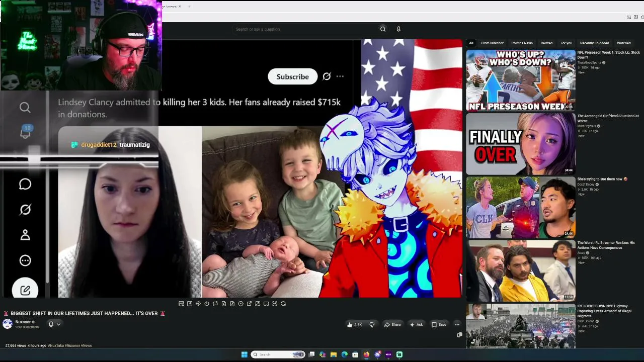644x362 pixels.
Task: Visit the ThatsGoodSports channel link
Action: click(x=589, y=63)
